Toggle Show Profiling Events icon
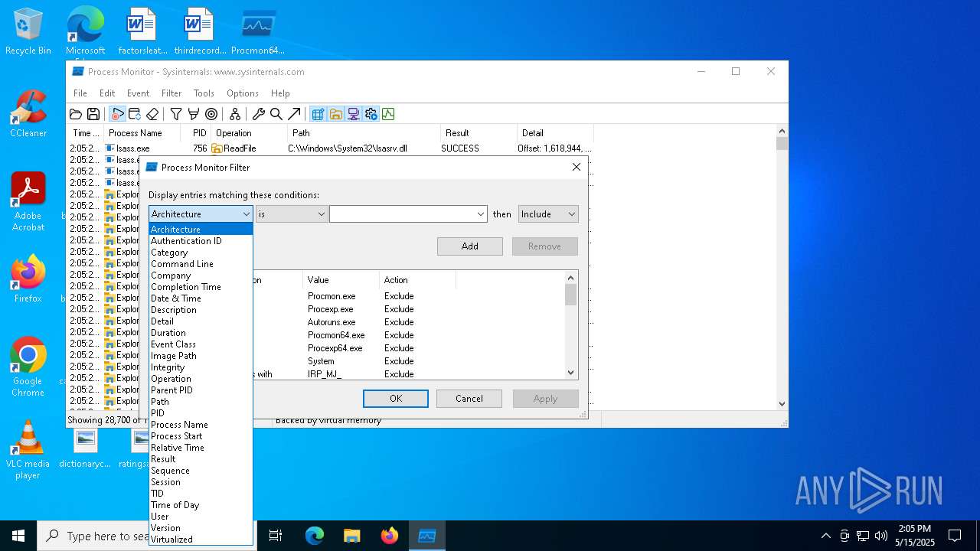The width and height of the screenshot is (980, 551). click(388, 114)
